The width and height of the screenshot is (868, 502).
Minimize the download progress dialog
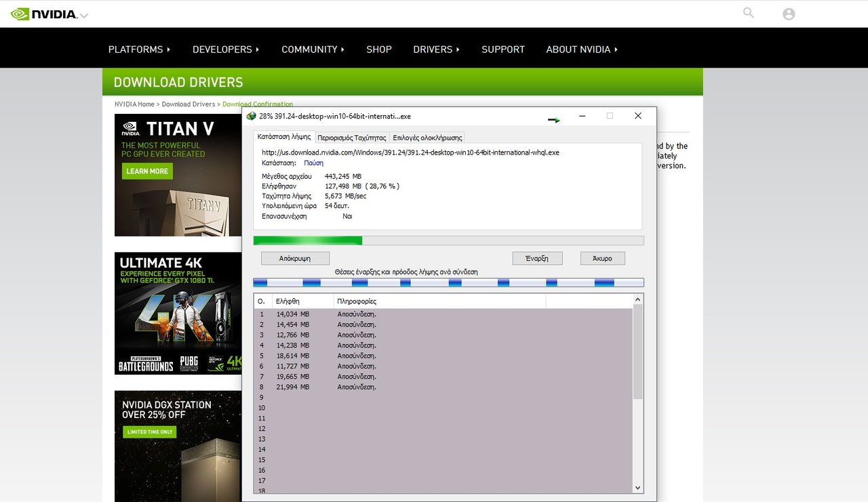click(582, 116)
